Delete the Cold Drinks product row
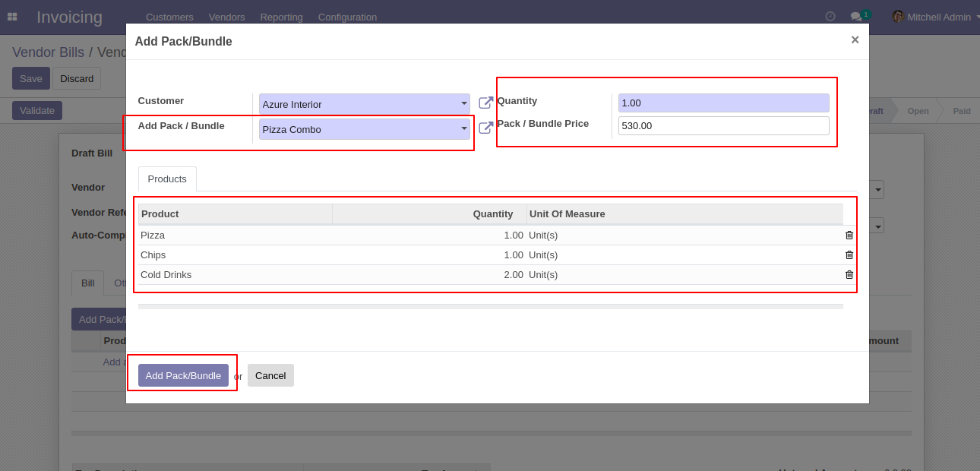The image size is (980, 471). [x=849, y=275]
